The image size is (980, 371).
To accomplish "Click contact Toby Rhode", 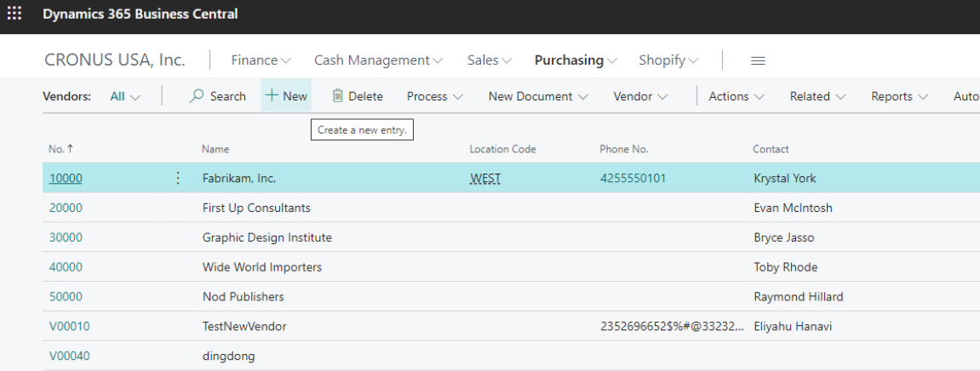I will point(786,266).
